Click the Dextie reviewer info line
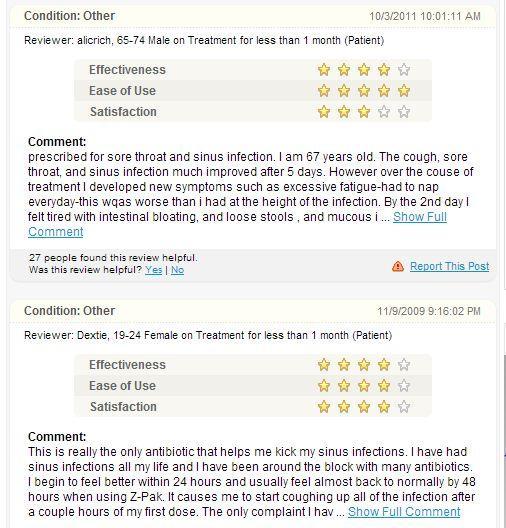The width and height of the screenshot is (506, 528). click(208, 335)
